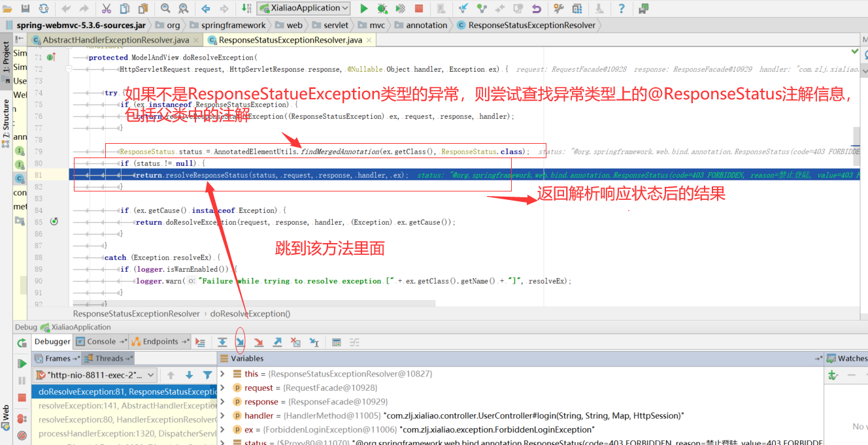Open the http-nio-8811-exec-2 thread dropdown
The height and width of the screenshot is (445, 868).
95,375
